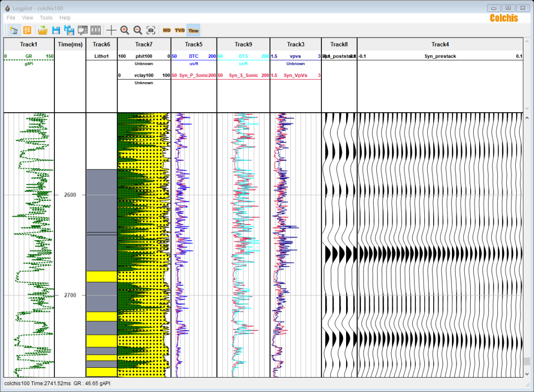
Task: Click the Save As double-floppy icon
Action: click(69, 30)
